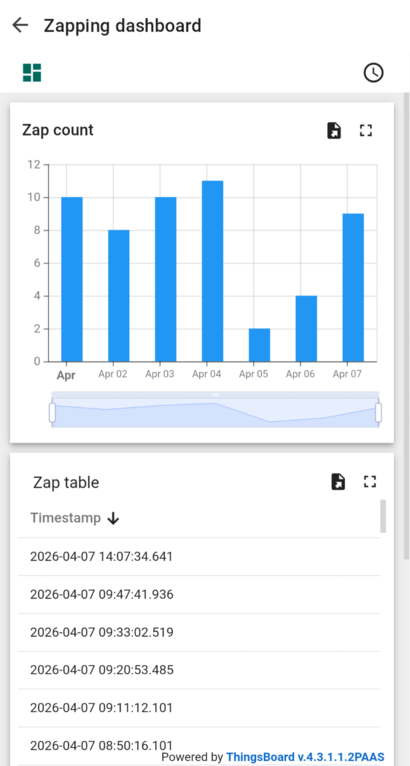The image size is (410, 766).
Task: Open the dashboard layout grid icon
Action: (32, 73)
